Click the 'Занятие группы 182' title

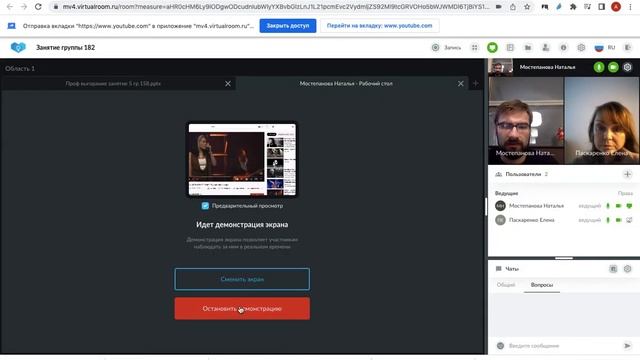coord(65,47)
